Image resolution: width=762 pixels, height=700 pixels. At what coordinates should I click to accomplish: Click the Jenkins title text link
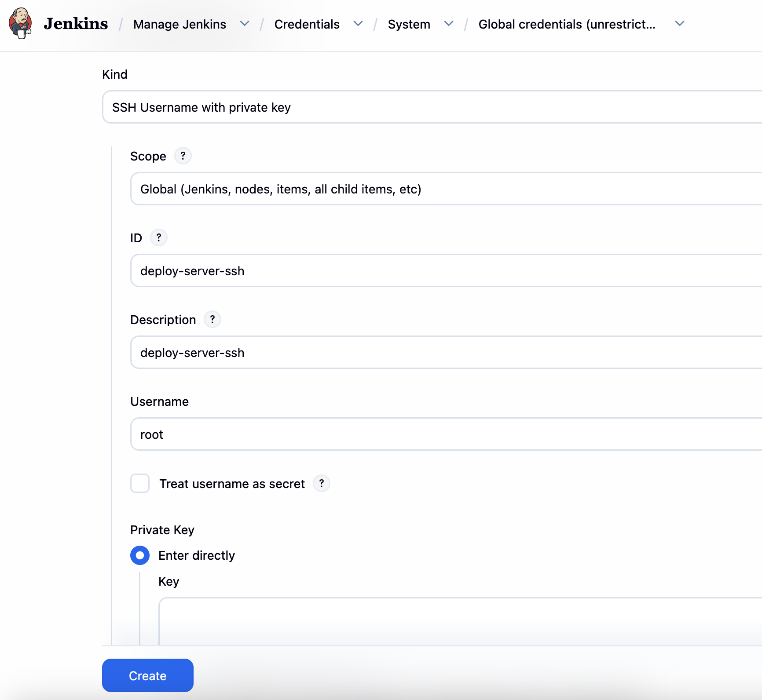76,24
